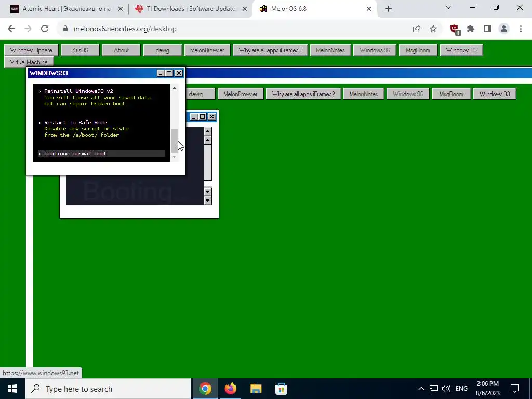The image size is (532, 399).
Task: Open the Windows Update app button
Action: (x=31, y=50)
